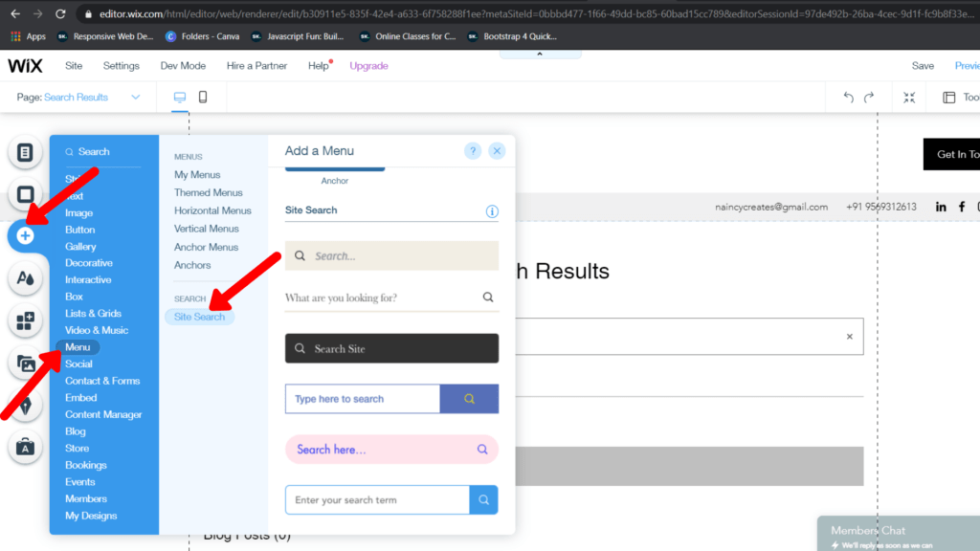Switch to mobile editor view
Image resolution: width=980 pixels, height=551 pixels.
point(201,97)
